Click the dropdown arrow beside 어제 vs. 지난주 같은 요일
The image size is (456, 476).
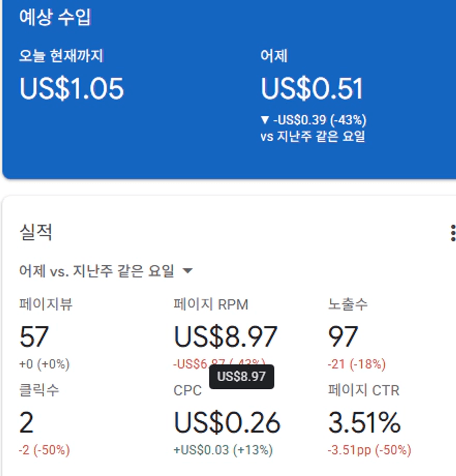pos(187,271)
